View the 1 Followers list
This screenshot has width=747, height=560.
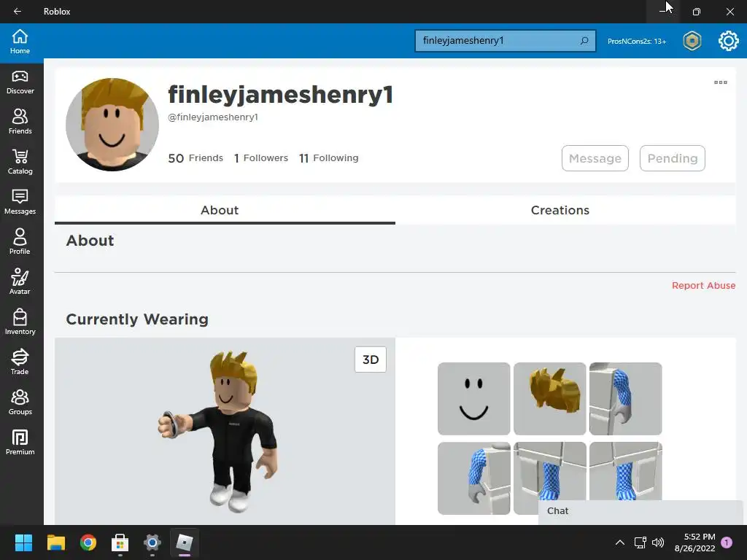point(260,158)
